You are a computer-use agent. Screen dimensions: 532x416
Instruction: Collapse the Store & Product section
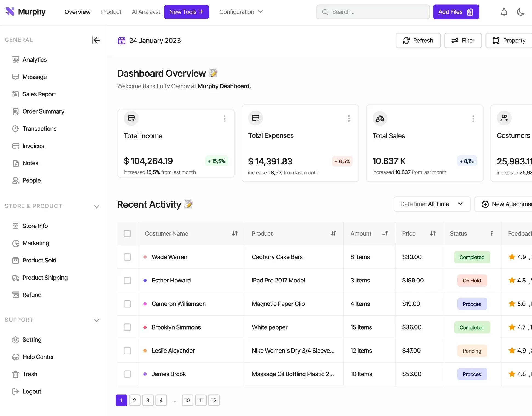(96, 206)
